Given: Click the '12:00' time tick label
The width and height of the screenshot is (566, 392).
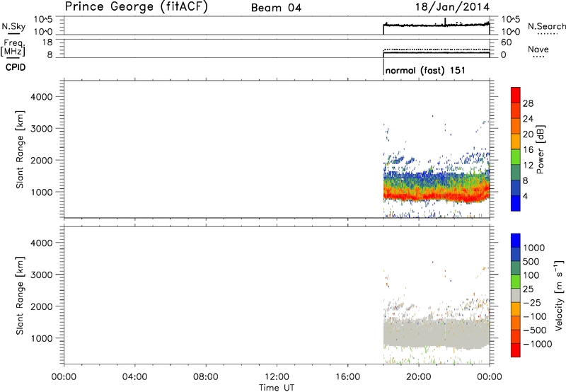Looking at the screenshot, I should [277, 377].
